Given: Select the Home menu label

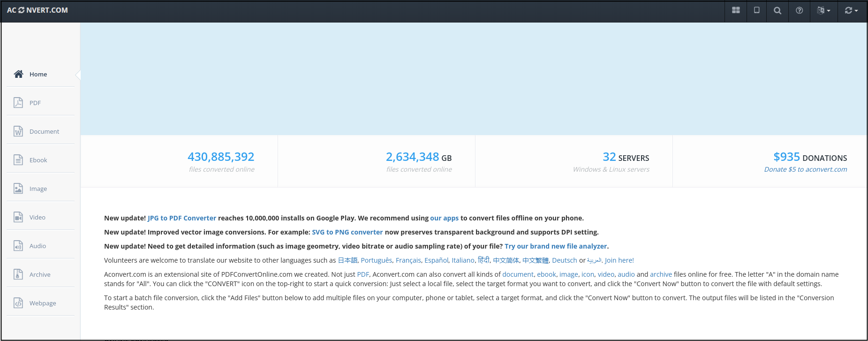Looking at the screenshot, I should (38, 74).
